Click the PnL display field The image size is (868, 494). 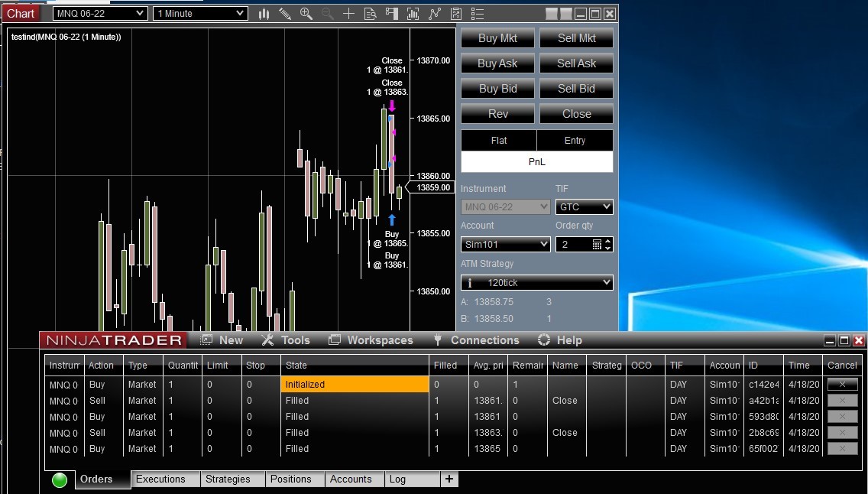tap(537, 161)
